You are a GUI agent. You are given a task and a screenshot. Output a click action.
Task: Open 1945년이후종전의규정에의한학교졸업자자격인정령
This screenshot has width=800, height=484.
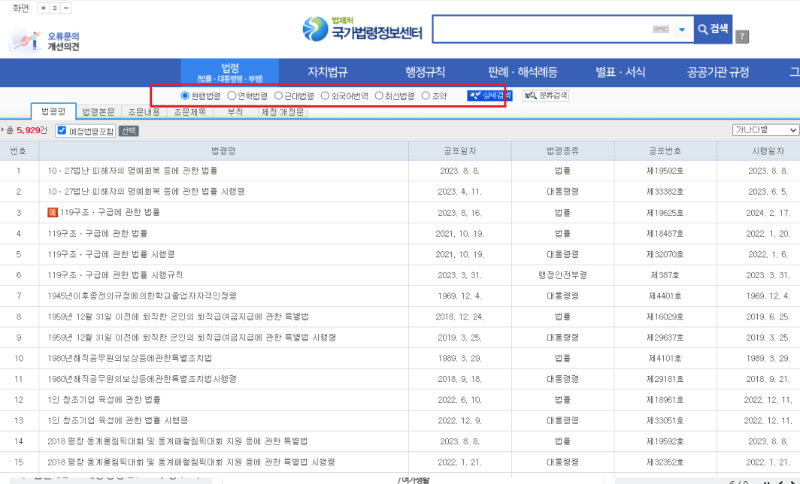(x=142, y=296)
